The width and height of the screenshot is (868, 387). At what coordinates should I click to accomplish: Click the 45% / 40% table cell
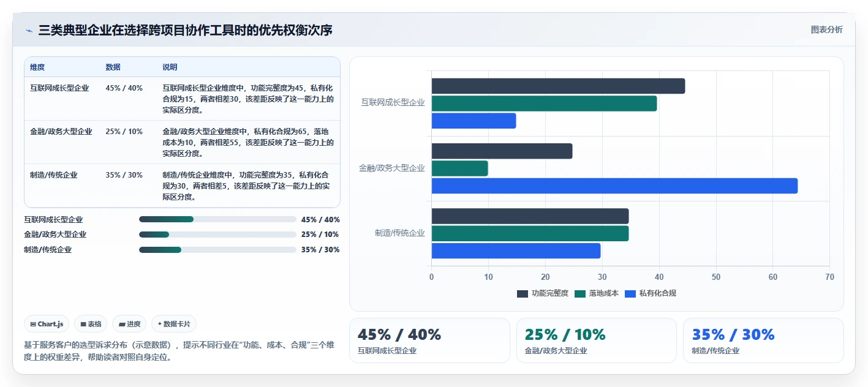(x=124, y=88)
